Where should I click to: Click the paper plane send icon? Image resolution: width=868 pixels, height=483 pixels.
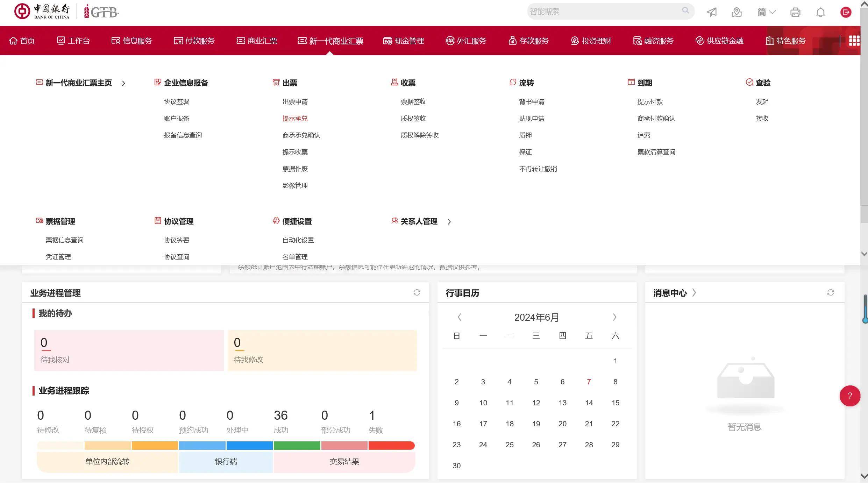(x=712, y=12)
